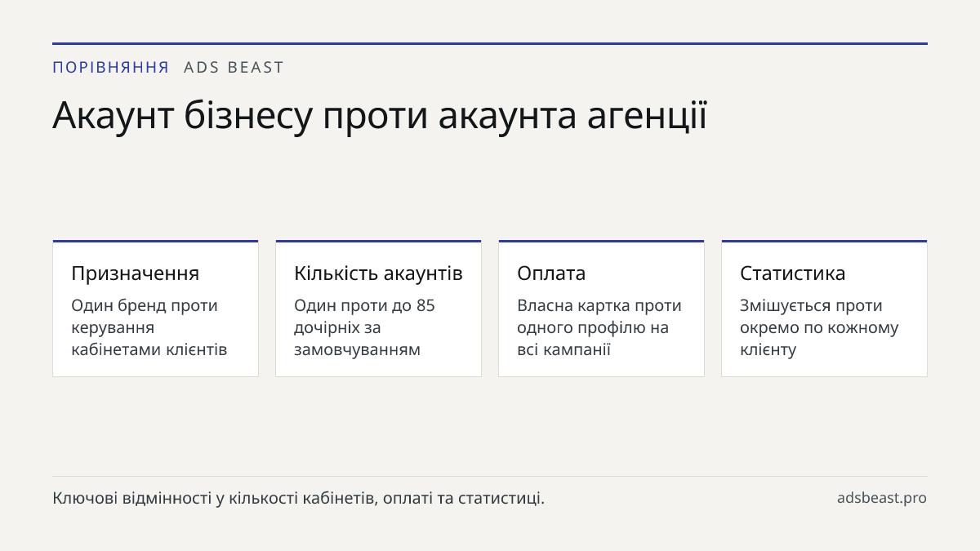The image size is (980, 551).
Task: Click the Кількість акаунтів card heading
Action: tap(378, 273)
